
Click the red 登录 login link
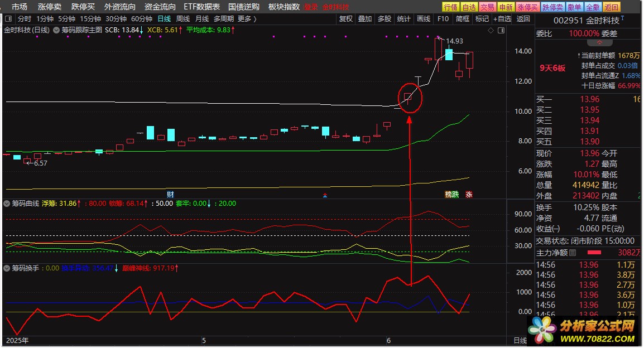coord(311,7)
